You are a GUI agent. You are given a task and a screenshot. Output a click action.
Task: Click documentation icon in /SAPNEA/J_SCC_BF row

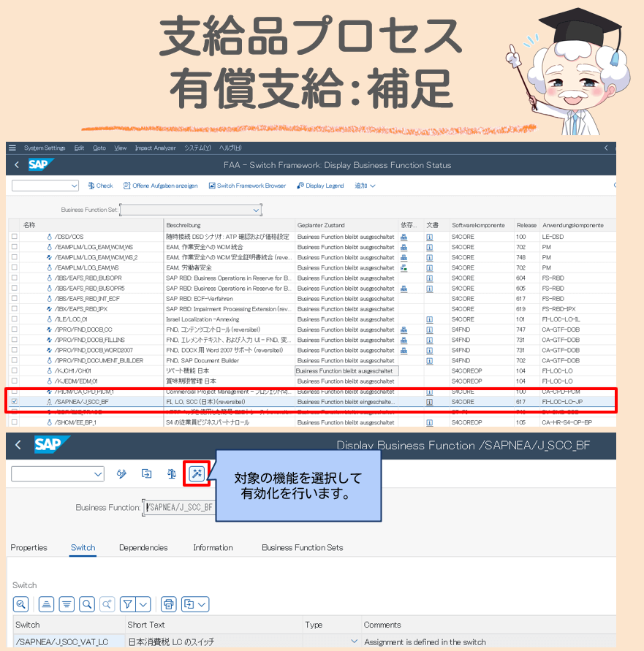[430, 402]
